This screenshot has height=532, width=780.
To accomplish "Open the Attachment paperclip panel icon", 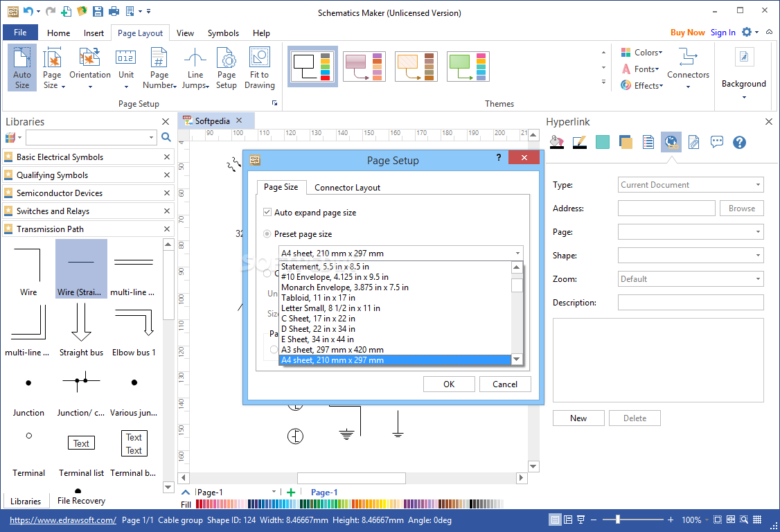I will [694, 142].
